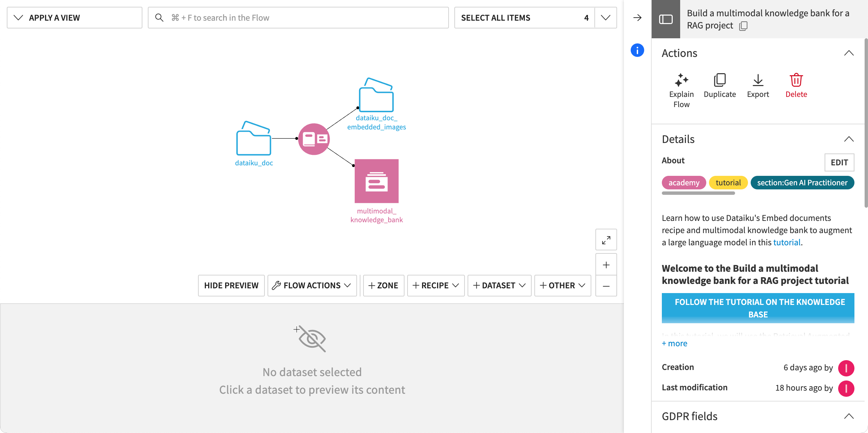The width and height of the screenshot is (868, 433).
Task: Open the + Dataset dropdown
Action: click(x=499, y=286)
